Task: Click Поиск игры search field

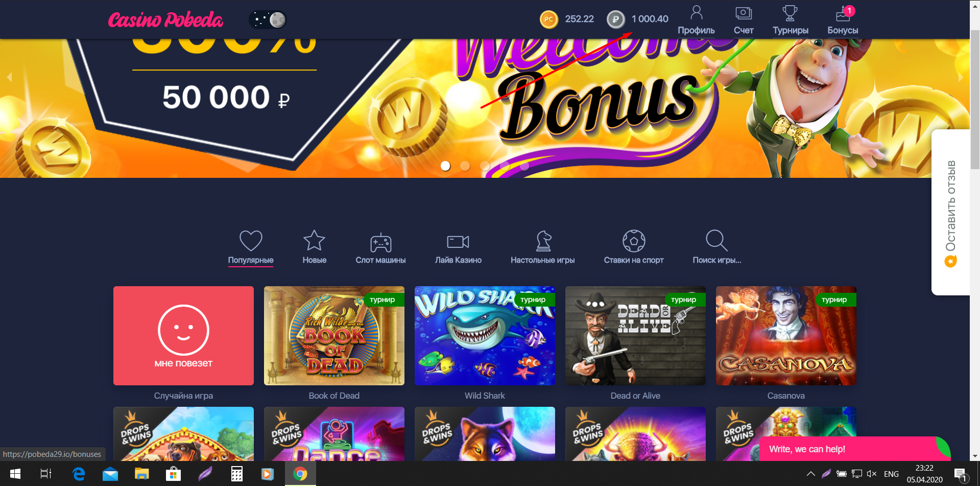Action: [716, 248]
